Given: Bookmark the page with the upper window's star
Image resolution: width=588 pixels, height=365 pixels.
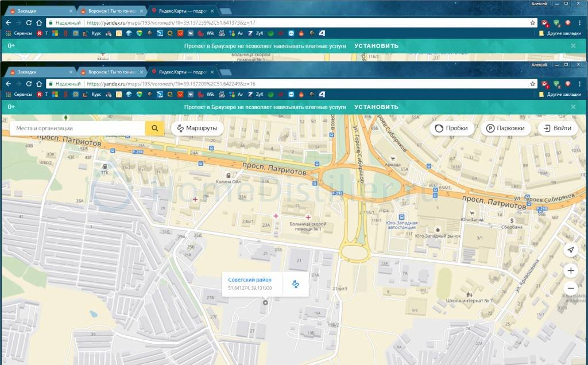Looking at the screenshot, I should (532, 23).
